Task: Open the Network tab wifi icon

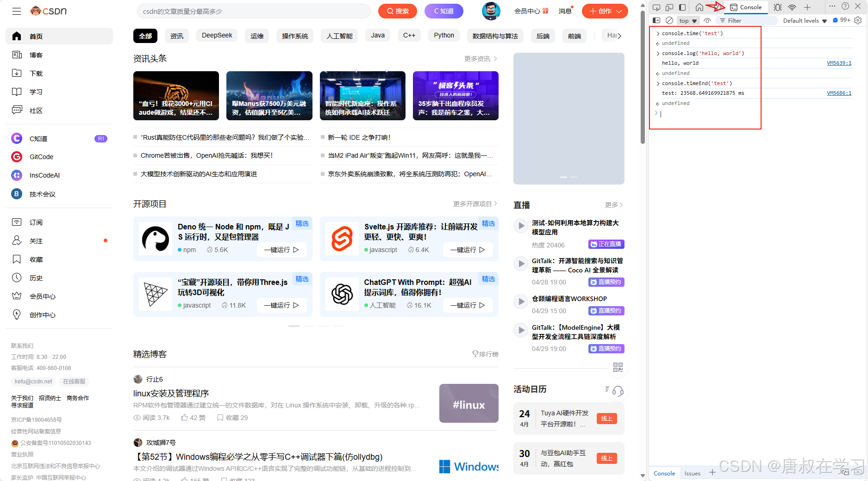Action: pyautogui.click(x=792, y=7)
